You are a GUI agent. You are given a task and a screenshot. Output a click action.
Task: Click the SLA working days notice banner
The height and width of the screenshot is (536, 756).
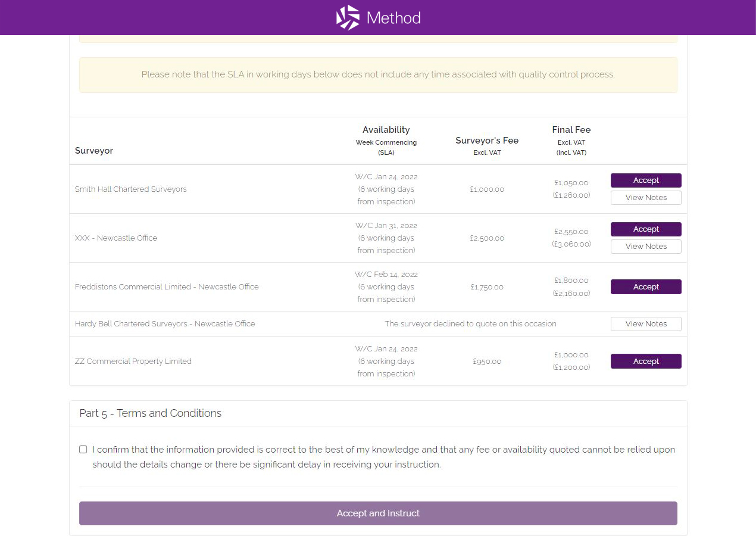378,75
